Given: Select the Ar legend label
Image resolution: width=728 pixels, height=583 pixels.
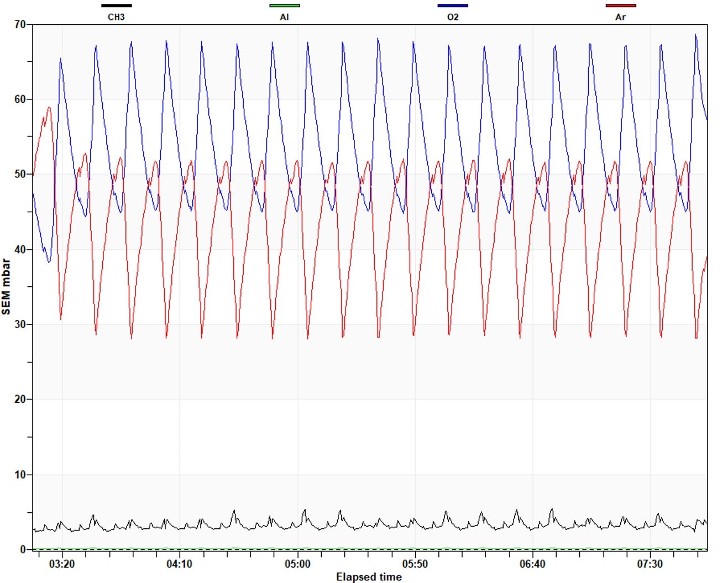Looking at the screenshot, I should pyautogui.click(x=621, y=17).
